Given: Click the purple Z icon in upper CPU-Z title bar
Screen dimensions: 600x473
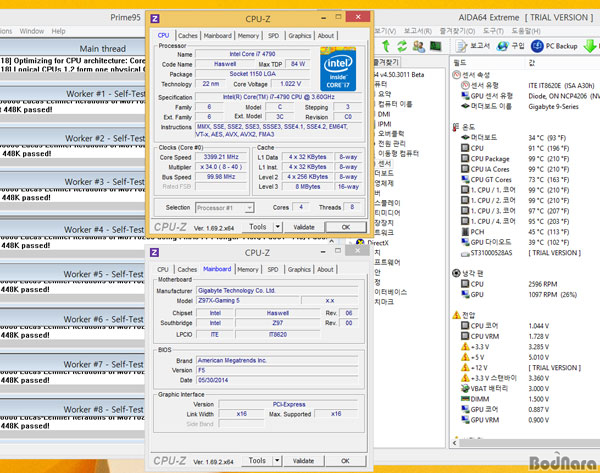Looking at the screenshot, I should click(155, 18).
